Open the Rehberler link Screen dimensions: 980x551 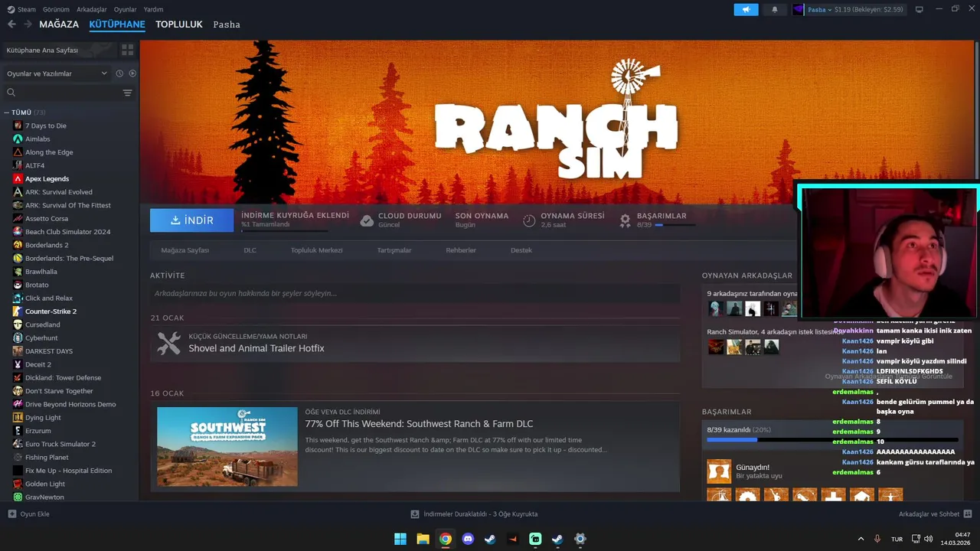pos(461,250)
